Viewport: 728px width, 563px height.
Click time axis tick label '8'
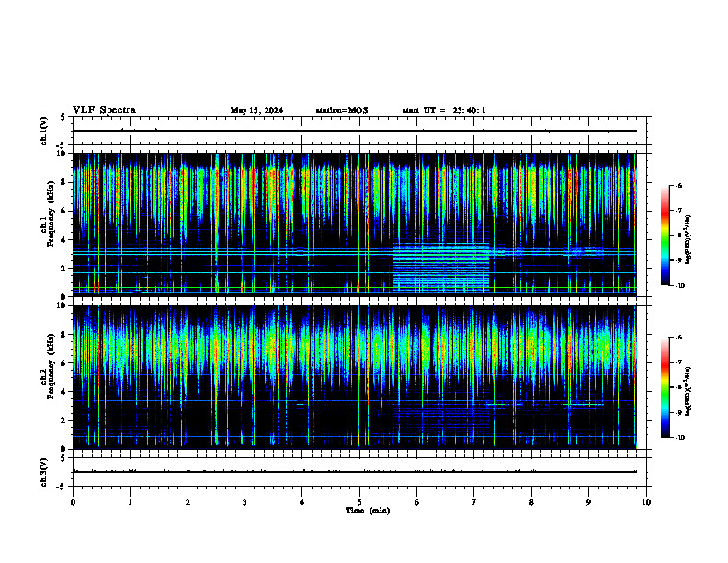(x=531, y=502)
